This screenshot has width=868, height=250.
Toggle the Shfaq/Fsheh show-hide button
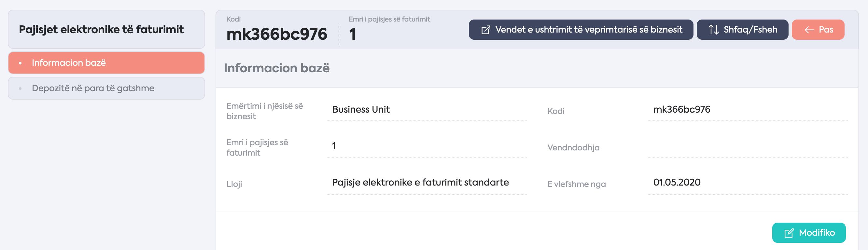(x=742, y=30)
